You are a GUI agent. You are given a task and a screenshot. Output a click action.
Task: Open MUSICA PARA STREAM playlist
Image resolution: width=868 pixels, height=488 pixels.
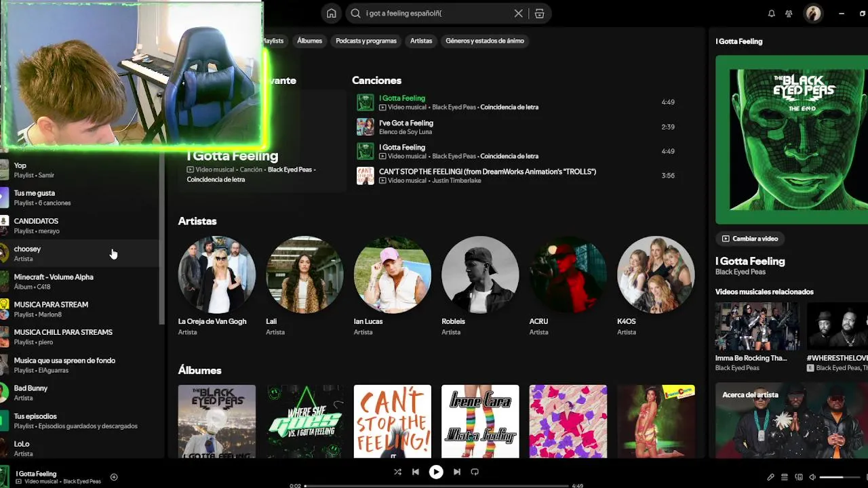[x=79, y=309]
